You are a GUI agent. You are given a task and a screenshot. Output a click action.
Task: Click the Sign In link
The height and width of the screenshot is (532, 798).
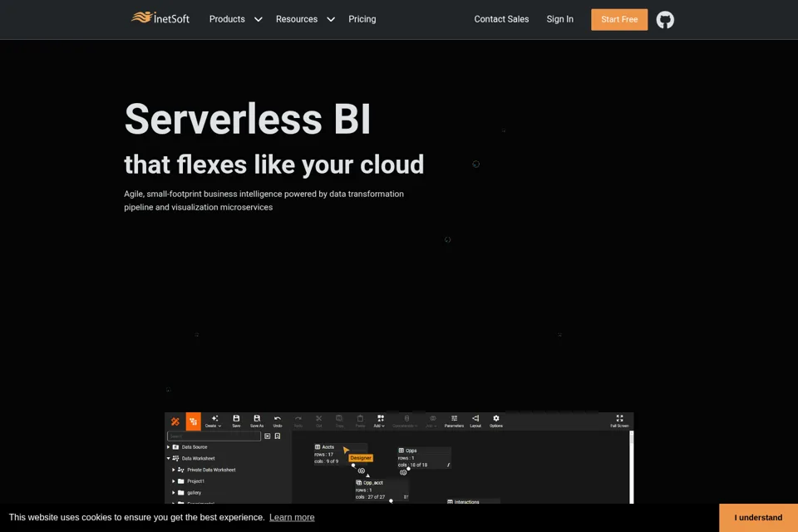559,19
